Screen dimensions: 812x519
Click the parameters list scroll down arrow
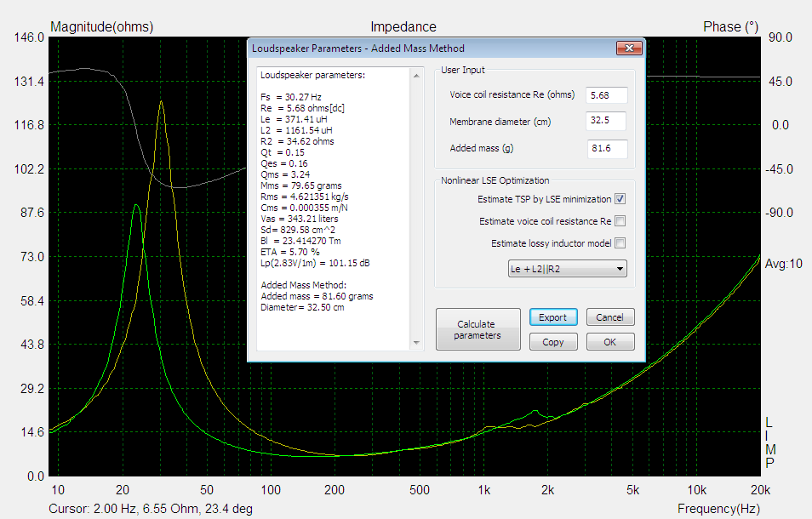[416, 343]
